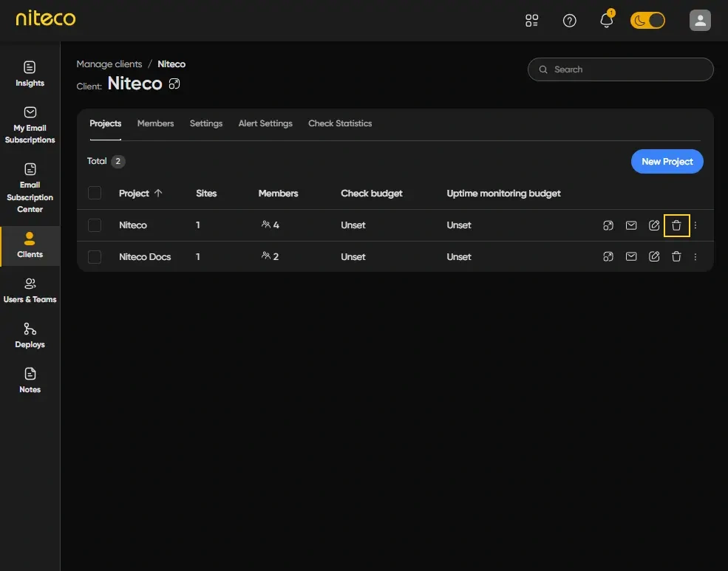The width and height of the screenshot is (728, 571).
Task: Open My Email Subscriptions in the sidebar
Action: (30, 126)
